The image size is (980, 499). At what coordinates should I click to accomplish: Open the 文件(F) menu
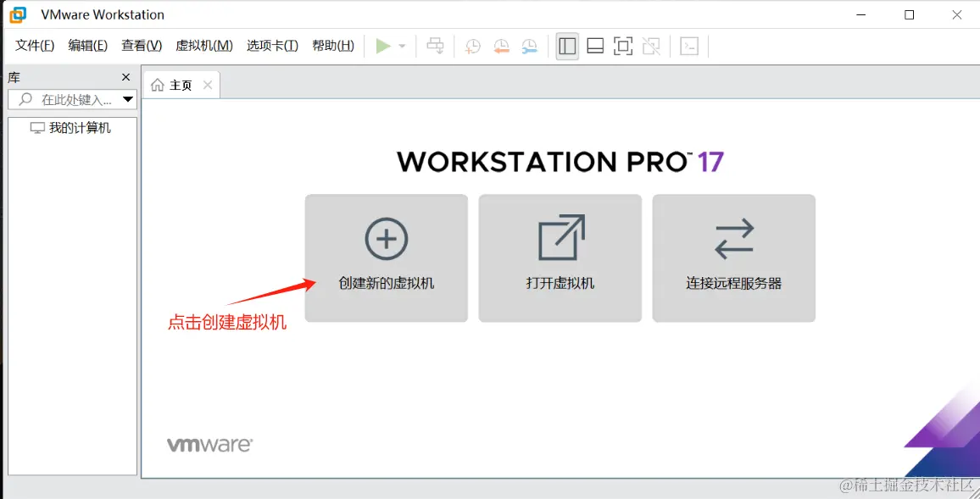(35, 46)
